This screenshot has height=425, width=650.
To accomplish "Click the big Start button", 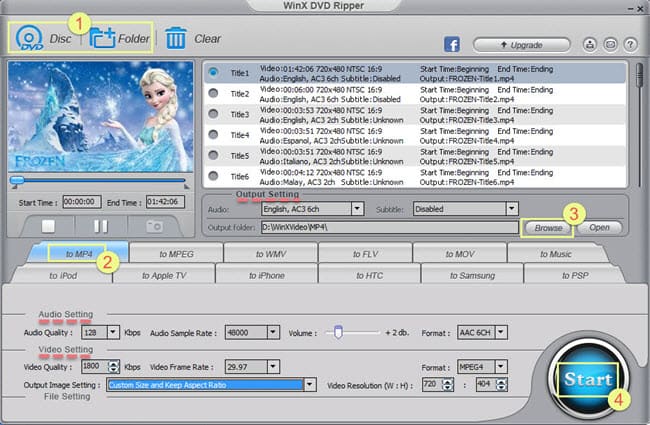I will (588, 379).
